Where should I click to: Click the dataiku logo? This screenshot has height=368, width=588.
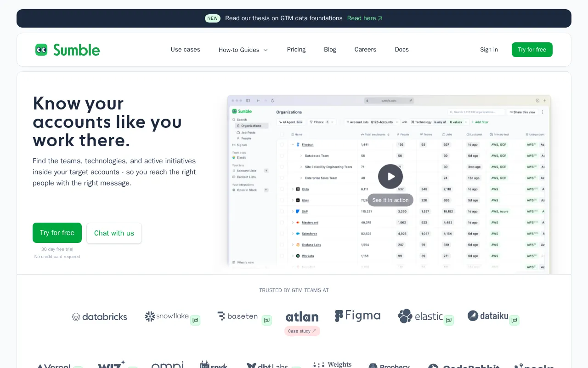(488, 316)
